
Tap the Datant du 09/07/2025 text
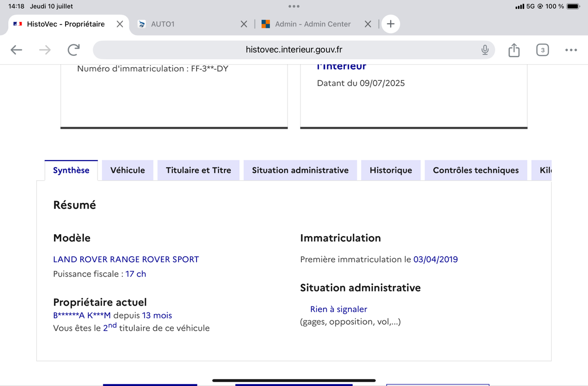point(361,83)
